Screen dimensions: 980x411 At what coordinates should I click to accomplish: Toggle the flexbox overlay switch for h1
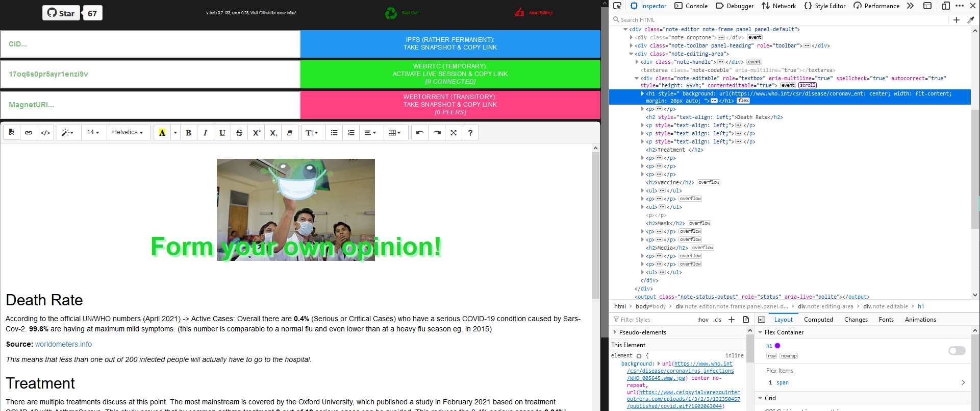(957, 351)
